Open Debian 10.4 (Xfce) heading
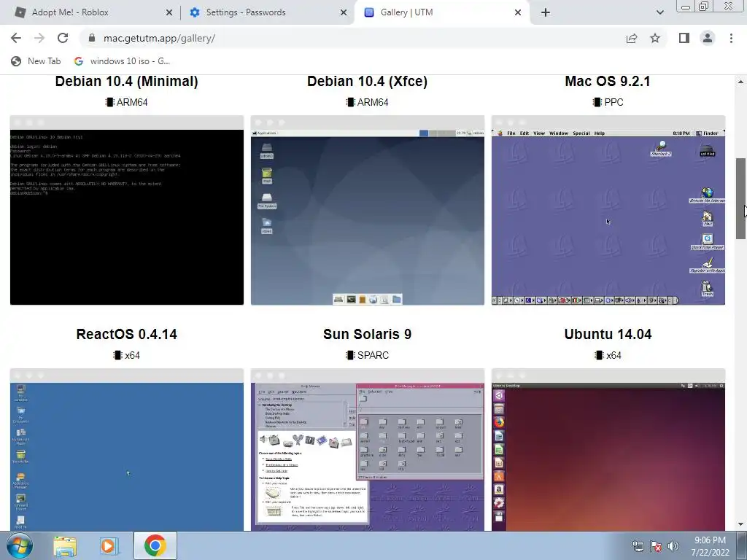This screenshot has height=560, width=747. (x=368, y=82)
